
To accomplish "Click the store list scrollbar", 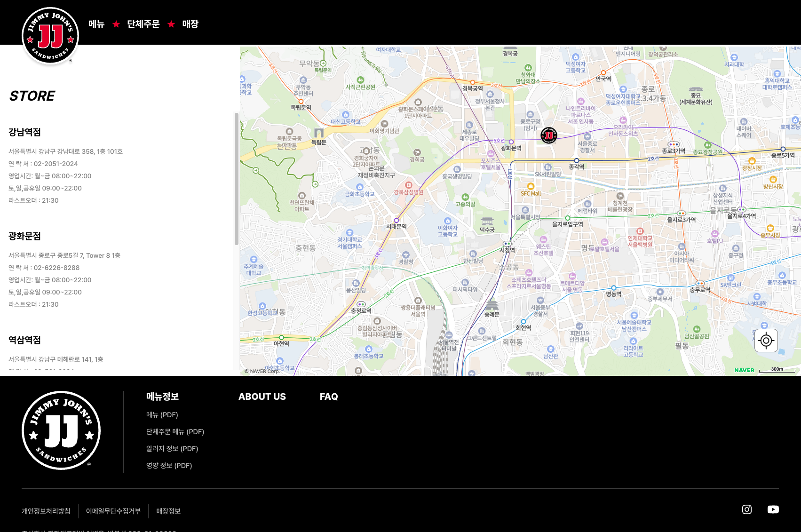I will click(x=236, y=179).
